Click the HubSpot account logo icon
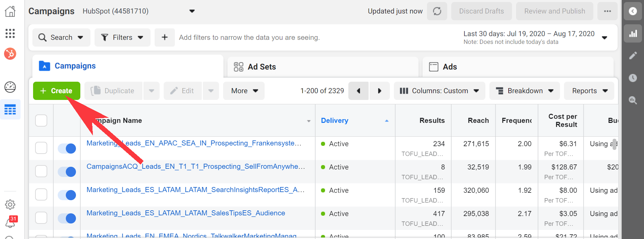This screenshot has width=644, height=239. (10, 54)
